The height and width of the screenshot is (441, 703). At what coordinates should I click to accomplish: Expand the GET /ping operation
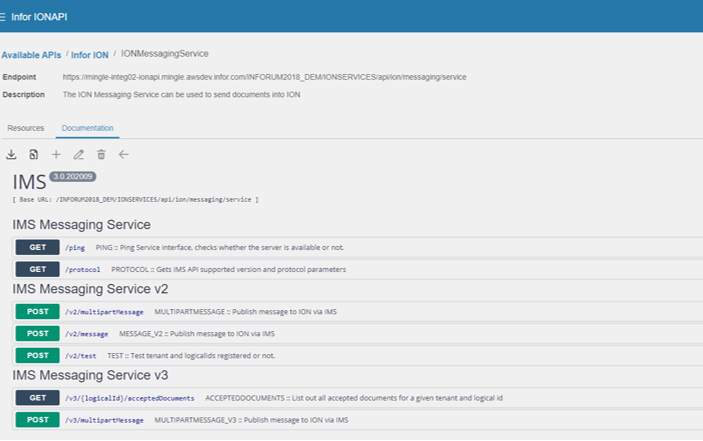point(38,247)
